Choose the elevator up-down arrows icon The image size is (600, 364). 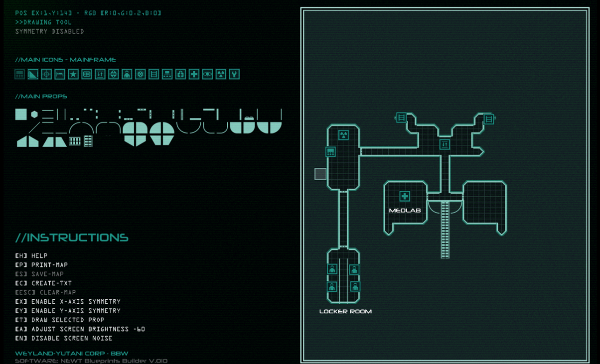pyautogui.click(x=100, y=74)
